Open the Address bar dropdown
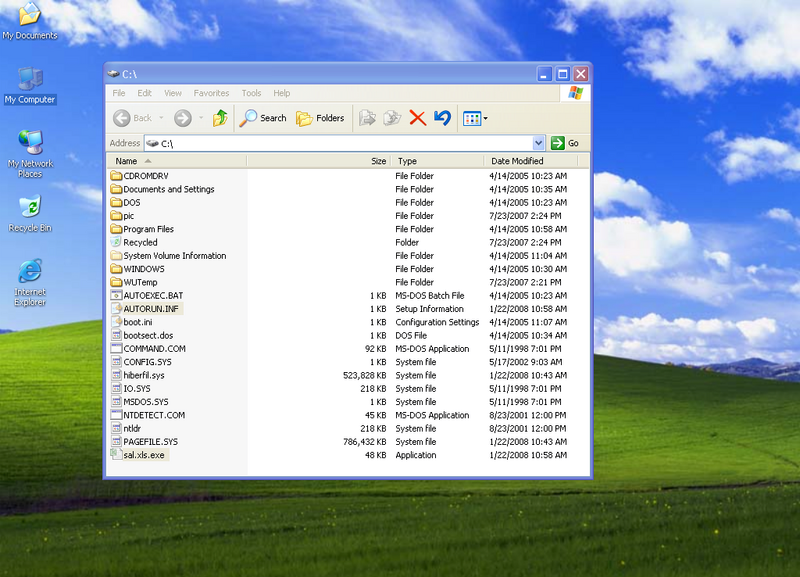The width and height of the screenshot is (800, 577). click(538, 143)
